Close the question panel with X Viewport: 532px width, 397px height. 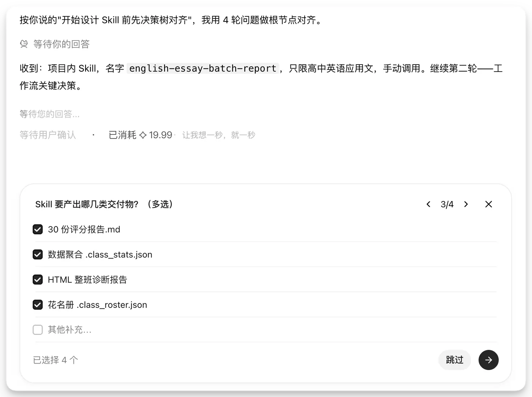point(489,204)
